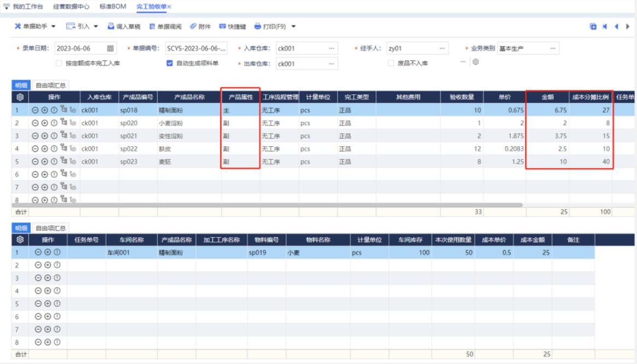The height and width of the screenshot is (364, 637).
Task: Click hierarchy tree icon on sp022 row
Action: 64,148
